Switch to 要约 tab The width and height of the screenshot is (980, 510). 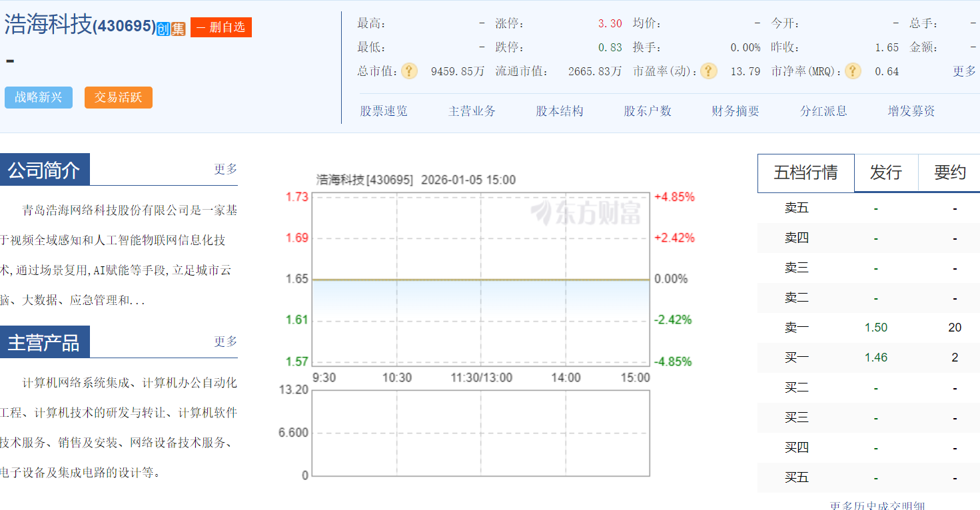pos(949,173)
